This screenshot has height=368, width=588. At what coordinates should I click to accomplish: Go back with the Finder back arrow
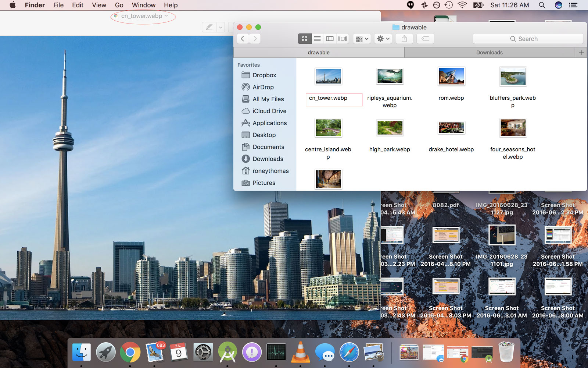243,39
